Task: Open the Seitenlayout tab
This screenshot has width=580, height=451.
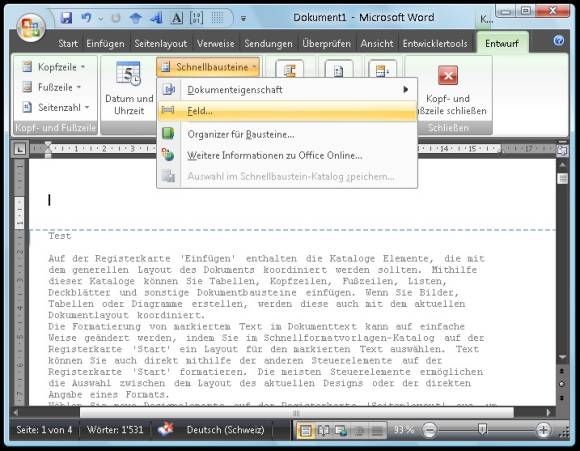Action: (x=161, y=44)
